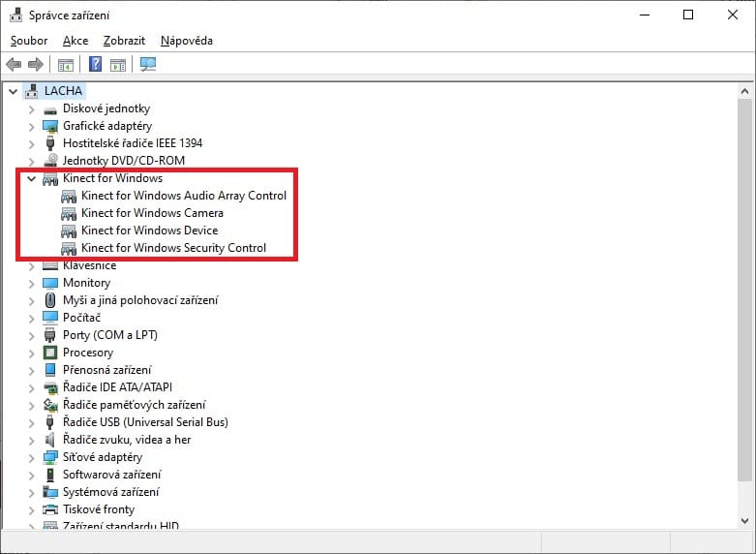Viewport: 756px width, 554px height.
Task: Expand the Diskové jednotky node
Action: [x=32, y=109]
